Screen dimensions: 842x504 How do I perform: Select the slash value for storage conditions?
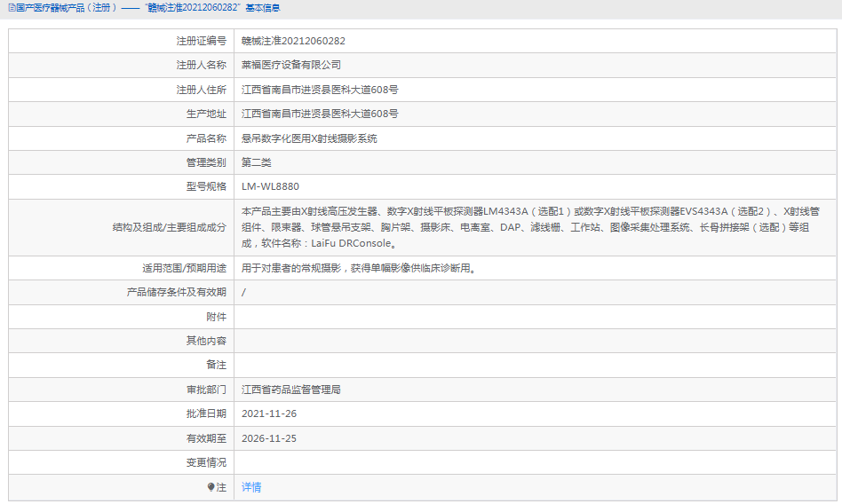(243, 293)
